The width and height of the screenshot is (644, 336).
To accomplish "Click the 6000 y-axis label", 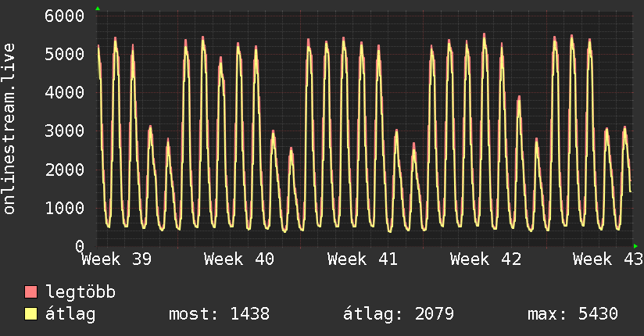I will [x=65, y=16].
